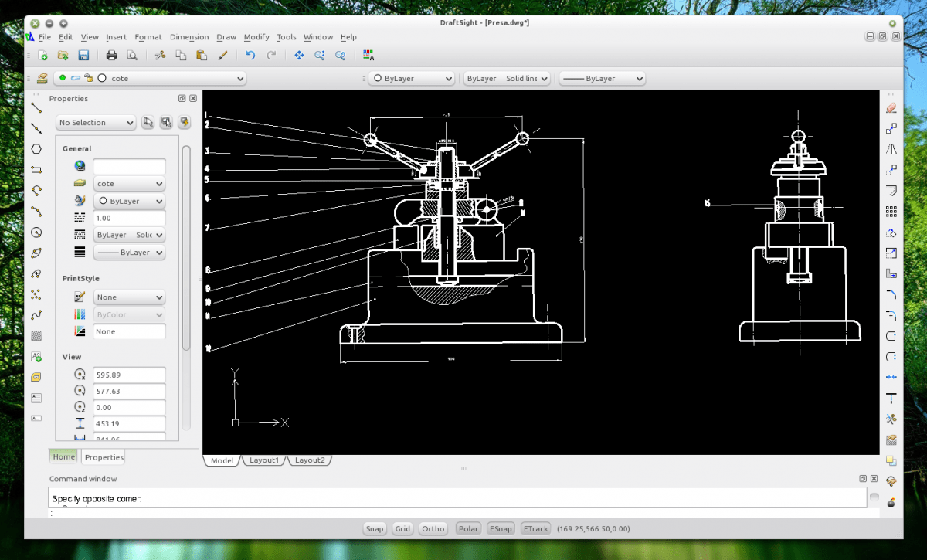The height and width of the screenshot is (560, 927).
Task: Select the Pan tool icon
Action: point(300,56)
